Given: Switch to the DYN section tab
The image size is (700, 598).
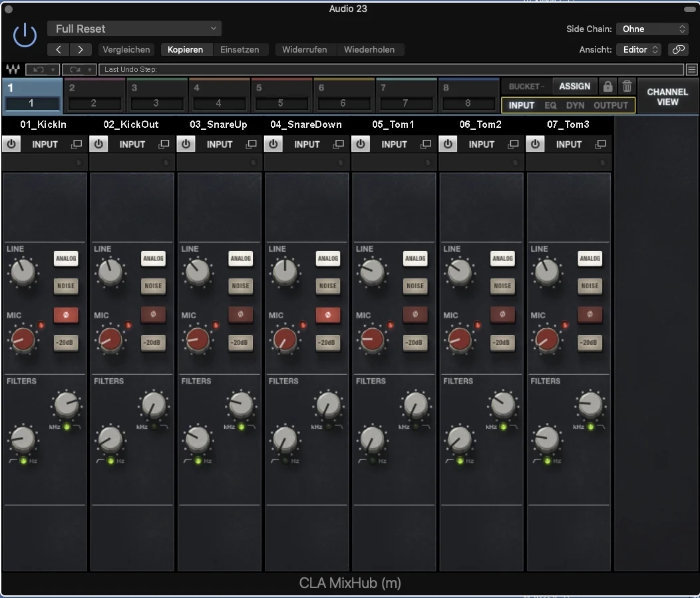Looking at the screenshot, I should [576, 105].
